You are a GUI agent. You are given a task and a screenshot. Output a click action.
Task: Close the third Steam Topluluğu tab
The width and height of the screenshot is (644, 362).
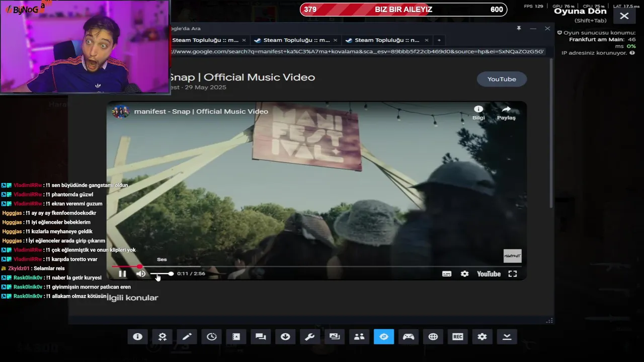click(427, 40)
